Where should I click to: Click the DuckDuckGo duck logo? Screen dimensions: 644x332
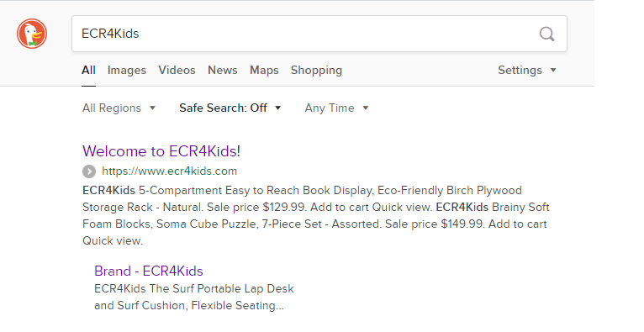[x=32, y=34]
